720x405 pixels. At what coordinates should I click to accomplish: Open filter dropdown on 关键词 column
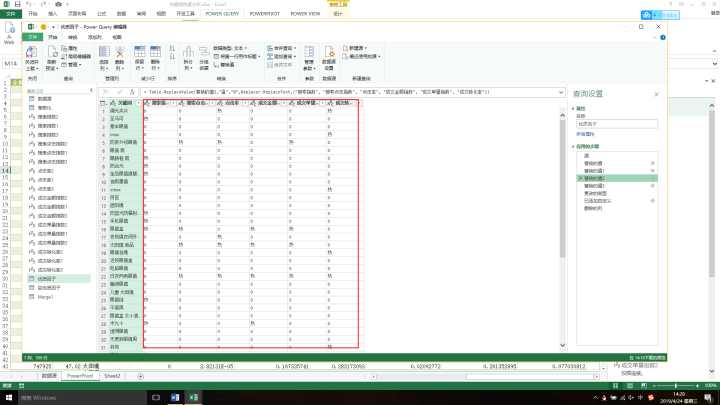coord(138,103)
